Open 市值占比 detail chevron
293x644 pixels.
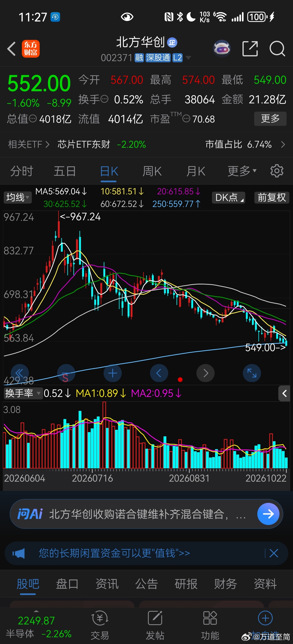(283, 144)
